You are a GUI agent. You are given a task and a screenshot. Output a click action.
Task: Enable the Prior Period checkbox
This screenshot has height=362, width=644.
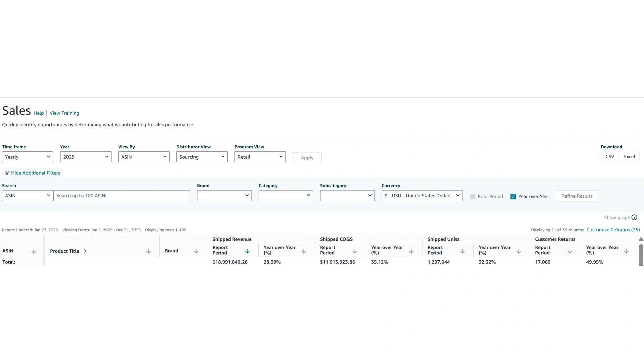click(472, 197)
